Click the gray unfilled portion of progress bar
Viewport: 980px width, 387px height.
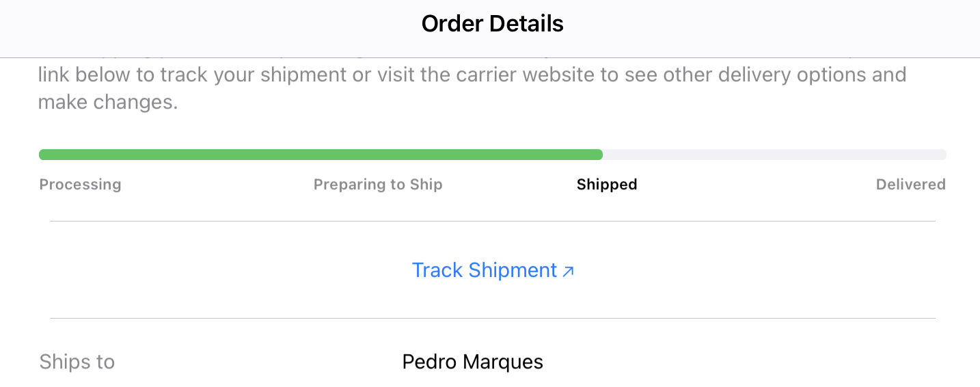774,155
